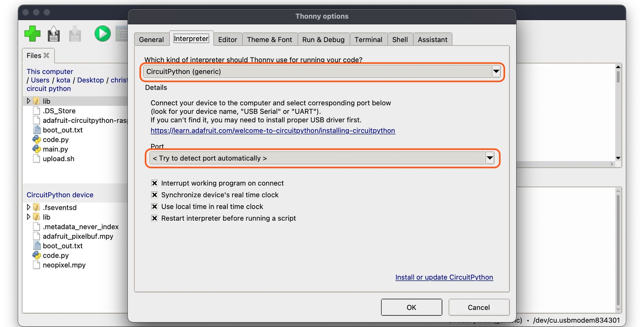Open the Assistant tab

tap(432, 40)
